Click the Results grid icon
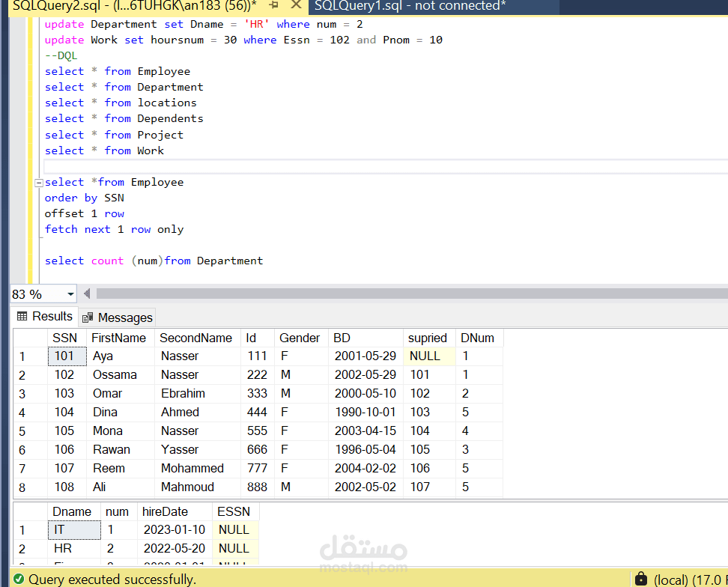728x587 pixels. (x=22, y=317)
